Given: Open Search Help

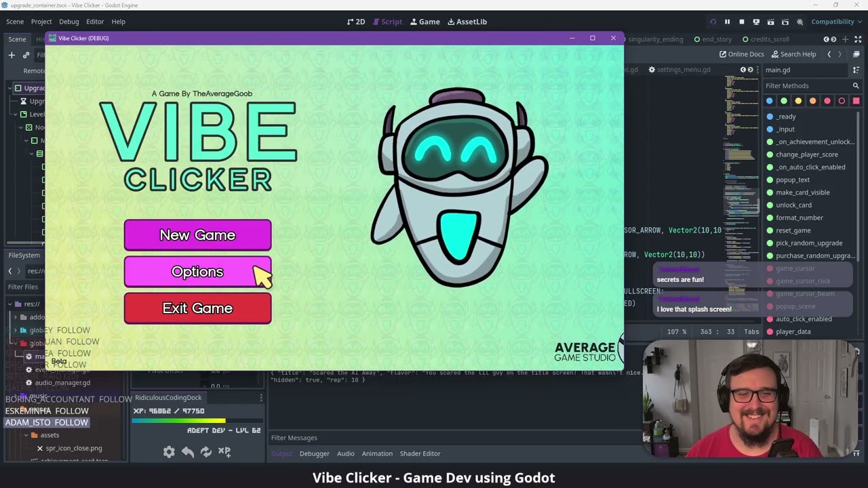Looking at the screenshot, I should [793, 54].
